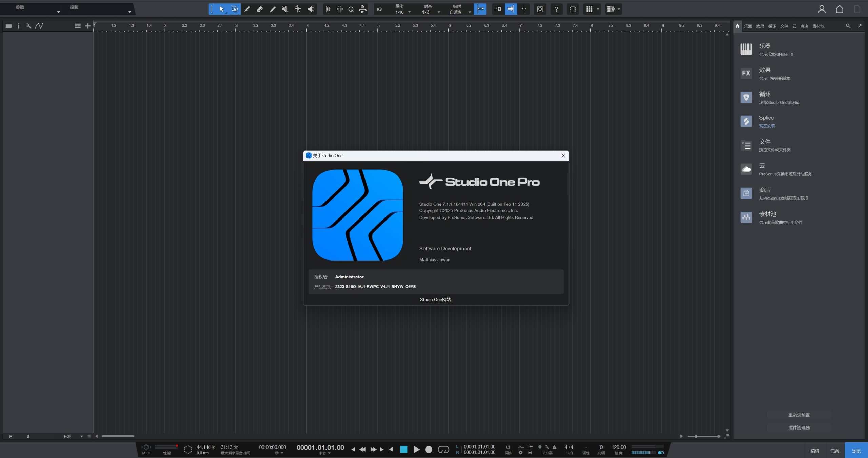The width and height of the screenshot is (868, 458).
Task: Select the Range tool
Action: (234, 9)
